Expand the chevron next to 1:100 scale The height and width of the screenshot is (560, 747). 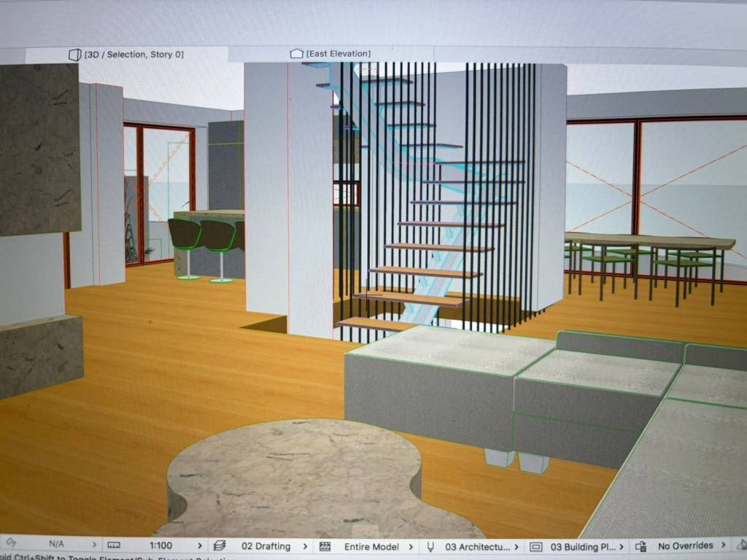coord(200,545)
